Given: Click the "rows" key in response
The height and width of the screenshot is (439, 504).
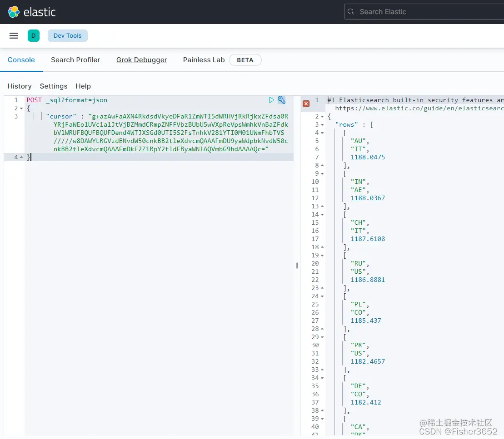Looking at the screenshot, I should coord(346,124).
